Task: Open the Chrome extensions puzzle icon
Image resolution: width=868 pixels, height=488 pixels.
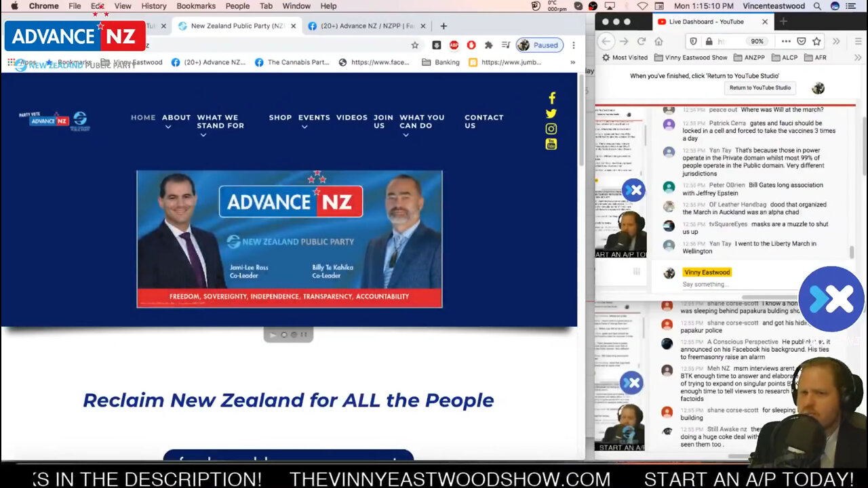Action: 488,45
